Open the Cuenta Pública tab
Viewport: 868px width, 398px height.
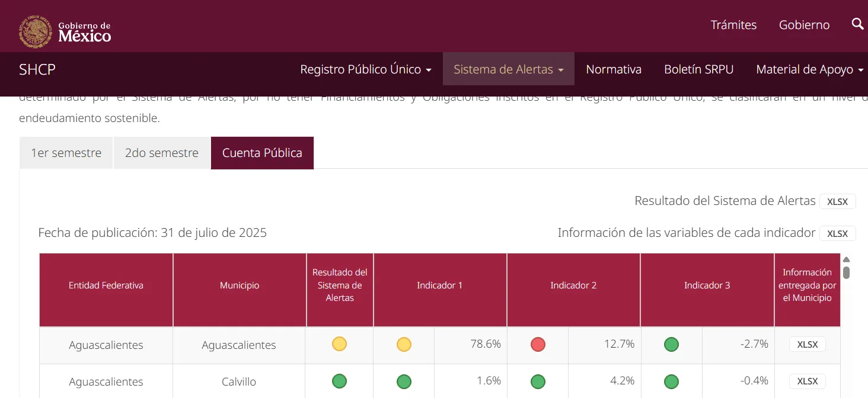point(262,153)
